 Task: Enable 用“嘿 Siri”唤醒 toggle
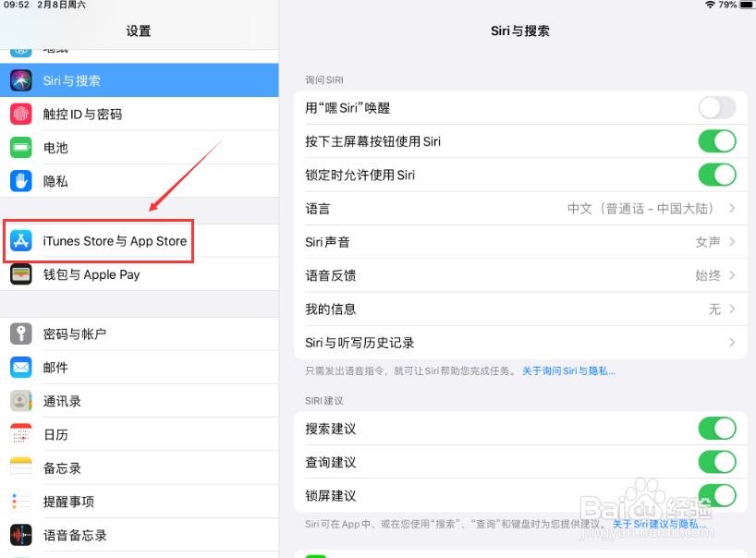click(717, 107)
